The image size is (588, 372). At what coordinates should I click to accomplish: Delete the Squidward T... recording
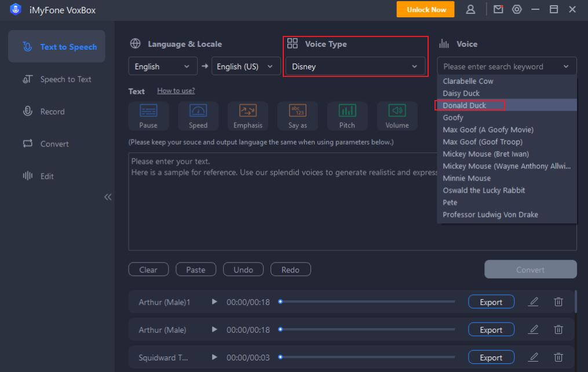tap(558, 357)
